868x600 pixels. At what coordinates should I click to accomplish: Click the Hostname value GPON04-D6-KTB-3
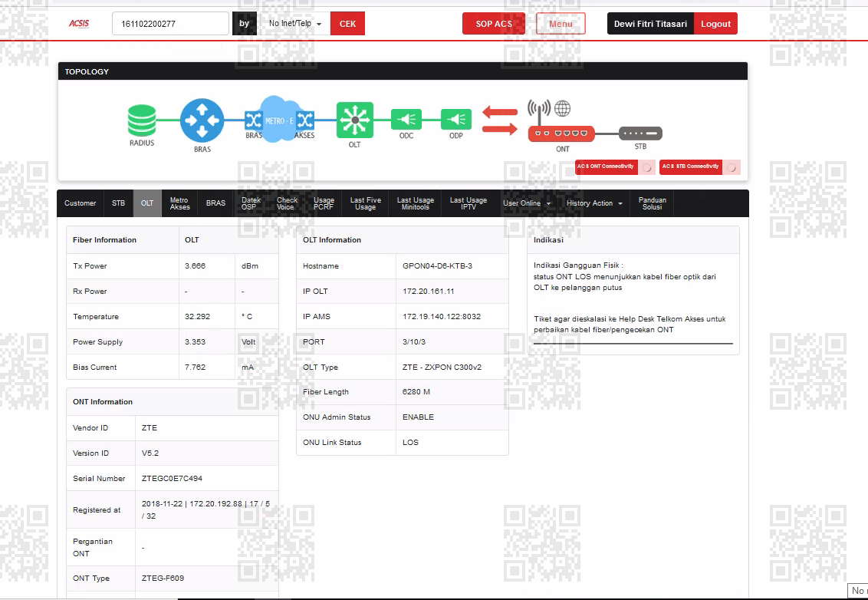point(437,266)
